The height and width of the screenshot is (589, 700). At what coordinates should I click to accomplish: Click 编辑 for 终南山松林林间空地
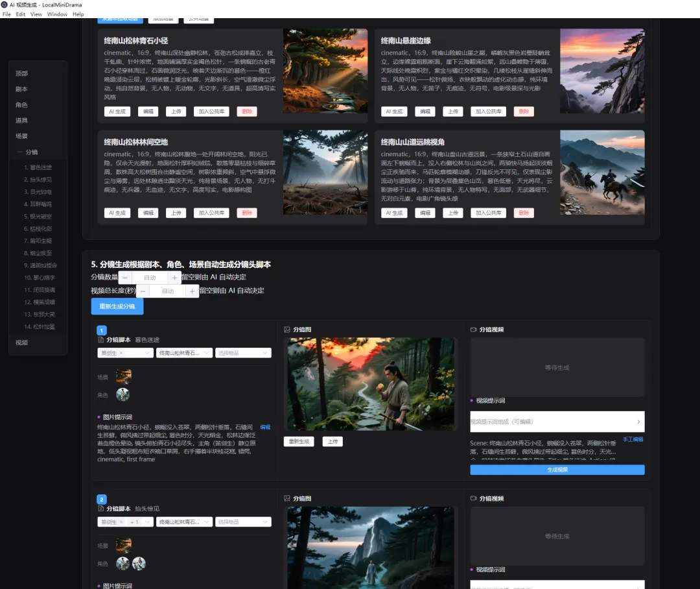click(148, 213)
